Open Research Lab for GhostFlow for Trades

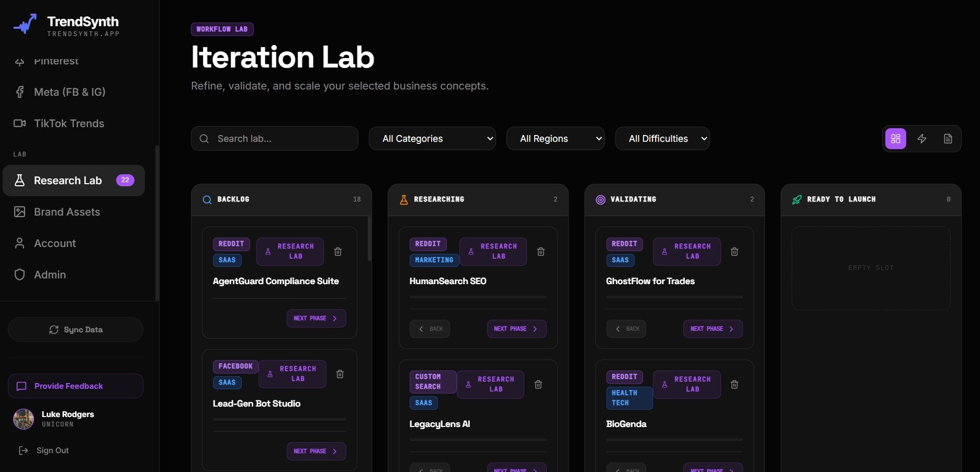coord(686,252)
